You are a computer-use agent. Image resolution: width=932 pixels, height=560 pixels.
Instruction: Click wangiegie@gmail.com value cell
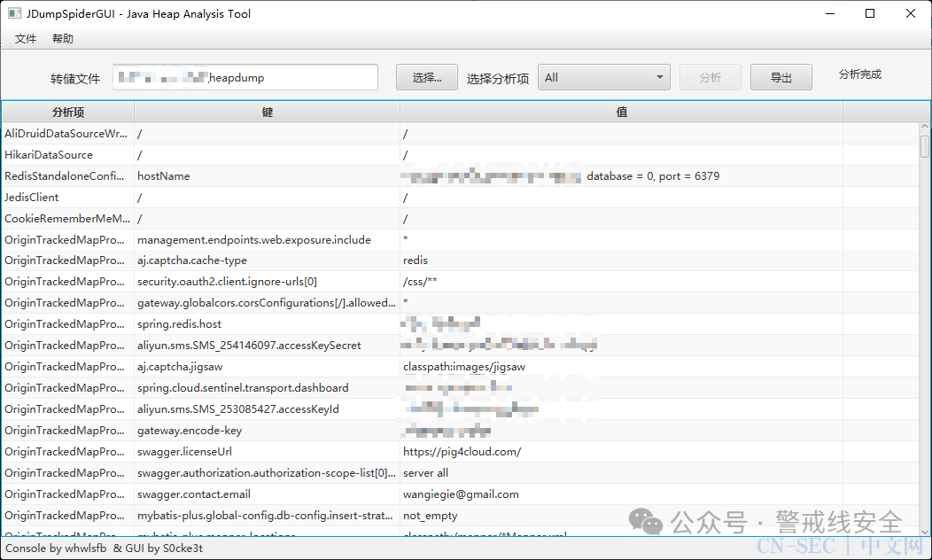pyautogui.click(x=622, y=494)
